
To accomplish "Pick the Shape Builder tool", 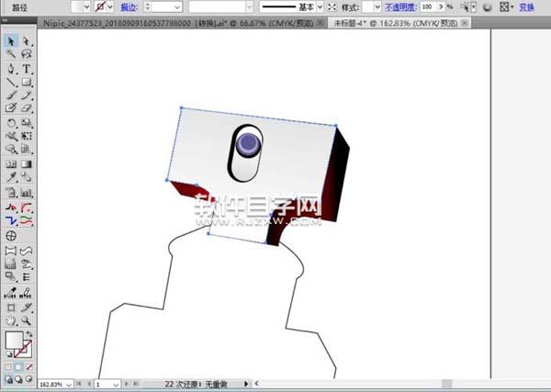I will point(11,149).
